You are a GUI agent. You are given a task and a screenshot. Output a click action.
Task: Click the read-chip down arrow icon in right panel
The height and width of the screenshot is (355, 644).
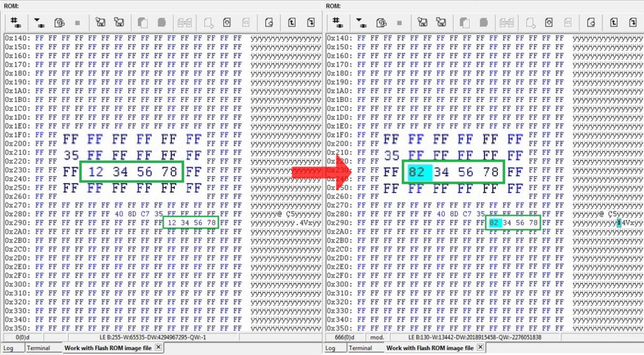(360, 23)
